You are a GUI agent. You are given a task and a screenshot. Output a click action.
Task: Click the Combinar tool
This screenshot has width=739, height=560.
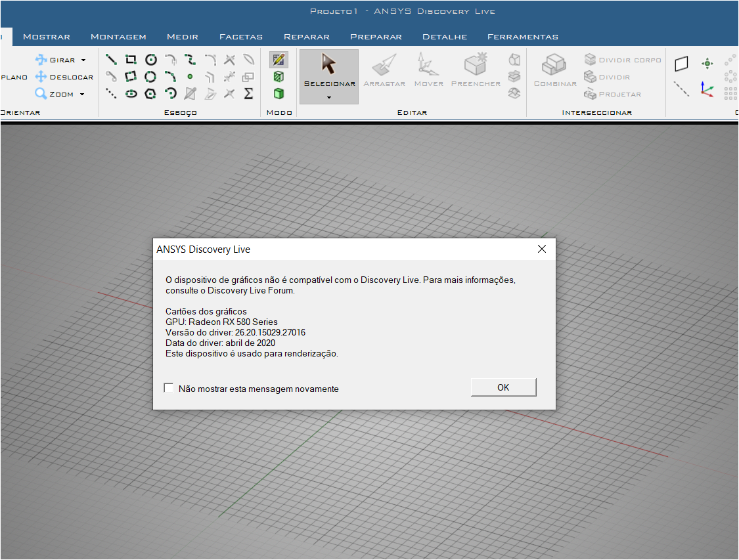point(554,71)
